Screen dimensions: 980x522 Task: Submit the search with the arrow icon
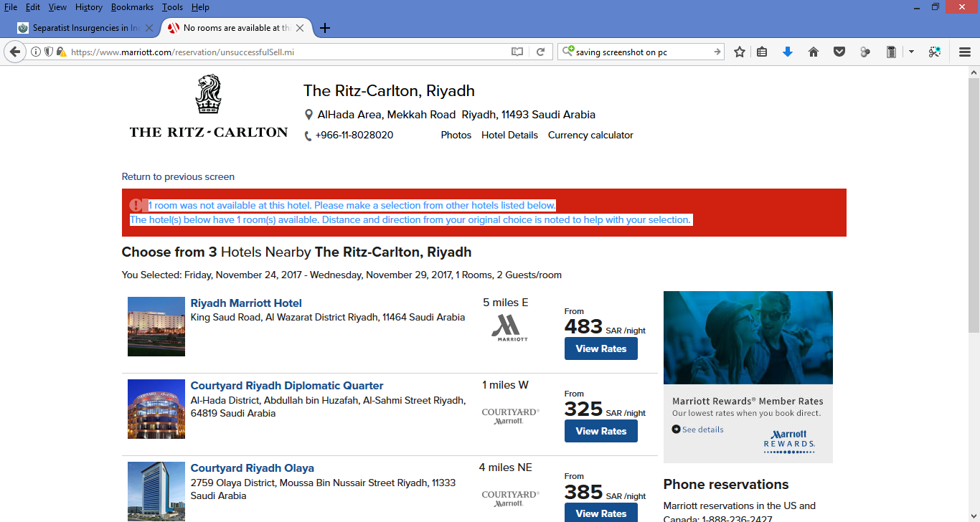pyautogui.click(x=717, y=52)
